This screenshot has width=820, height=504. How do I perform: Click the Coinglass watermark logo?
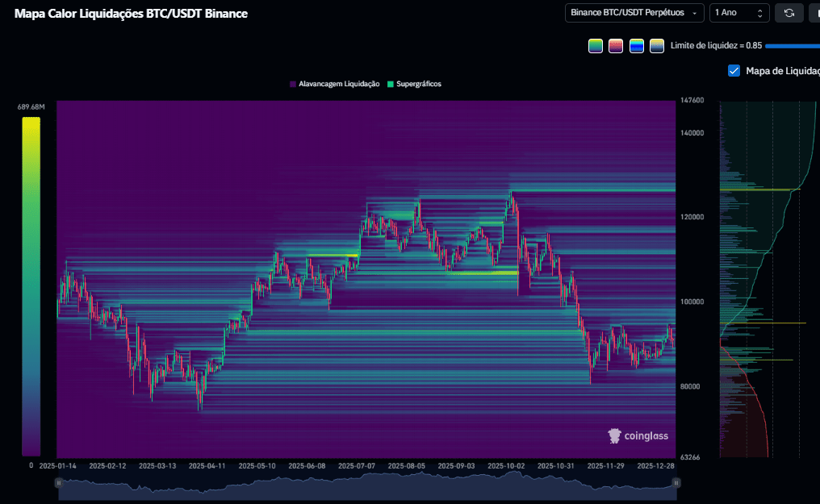[x=638, y=435]
